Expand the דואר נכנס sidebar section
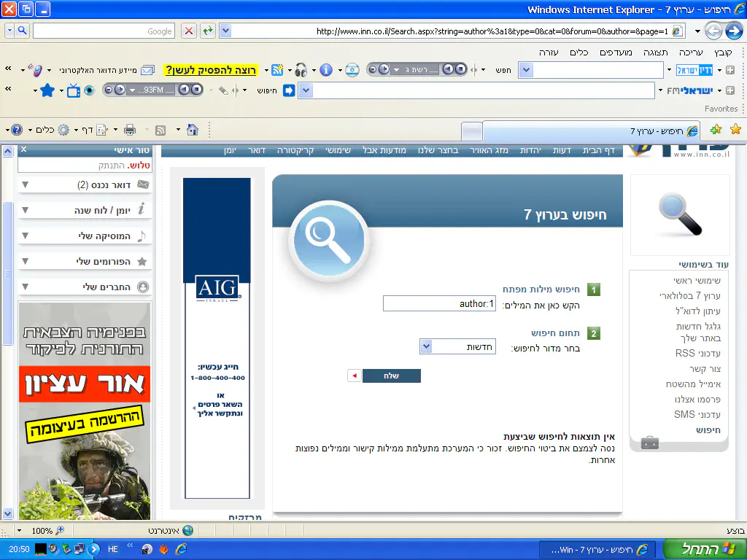 [x=26, y=185]
